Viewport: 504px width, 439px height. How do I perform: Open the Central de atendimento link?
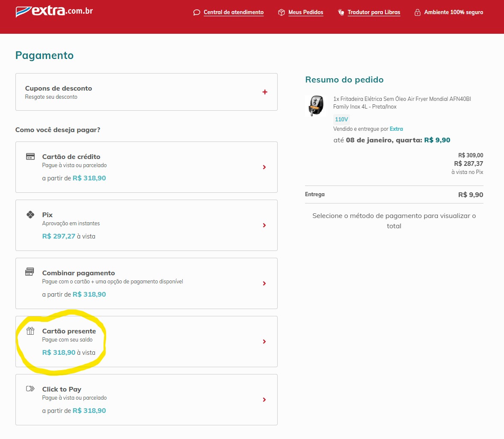[x=233, y=12]
